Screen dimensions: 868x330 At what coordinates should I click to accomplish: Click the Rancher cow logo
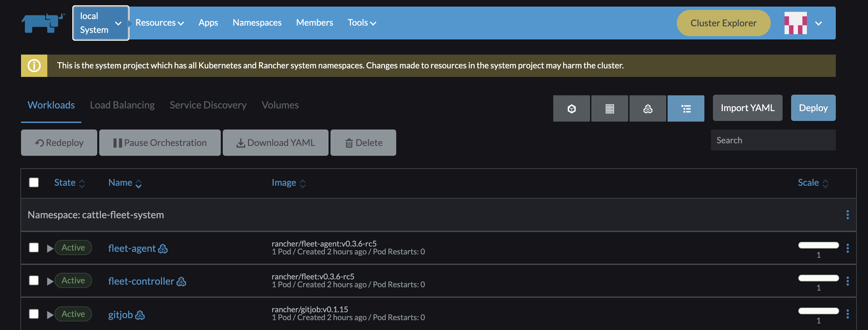tap(42, 22)
